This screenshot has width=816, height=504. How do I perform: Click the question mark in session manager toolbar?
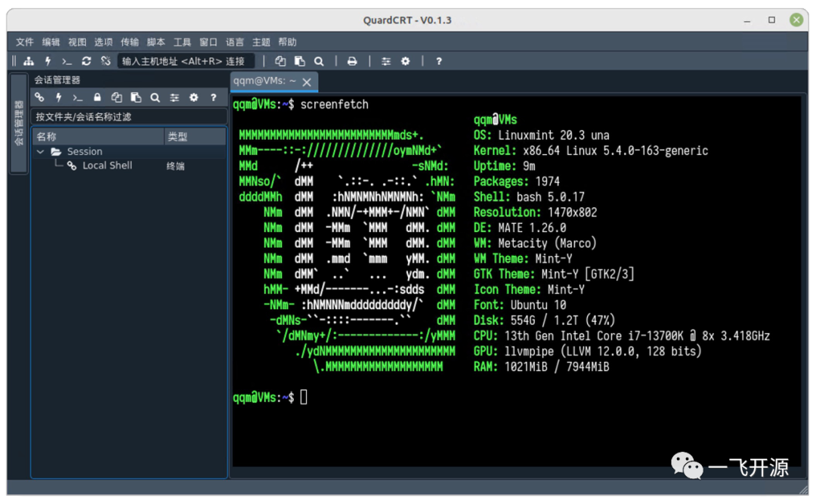tap(213, 97)
